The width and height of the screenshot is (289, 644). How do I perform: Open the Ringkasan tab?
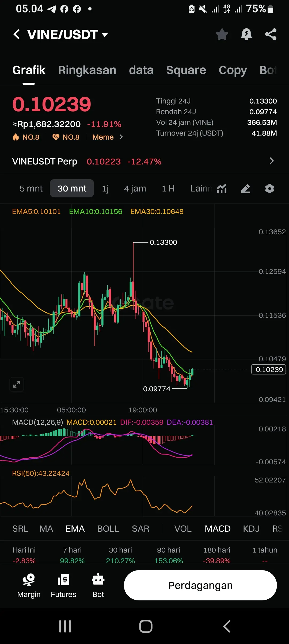coord(87,70)
